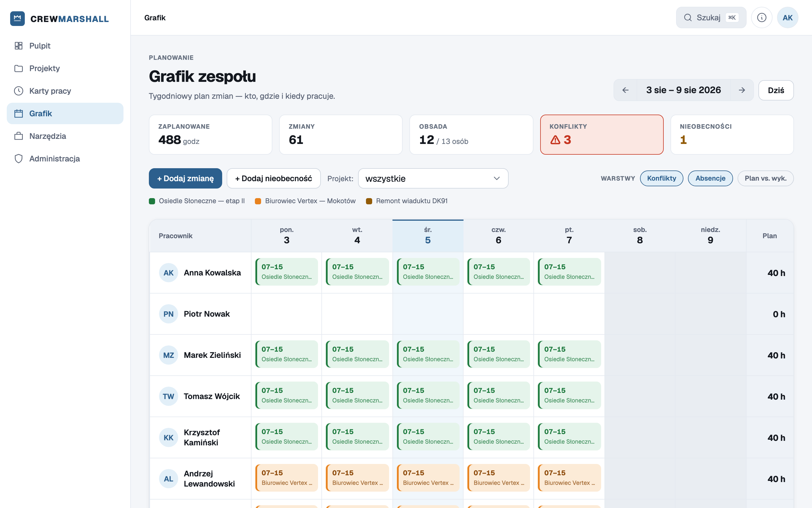Jump to today with Dziś button

(776, 90)
